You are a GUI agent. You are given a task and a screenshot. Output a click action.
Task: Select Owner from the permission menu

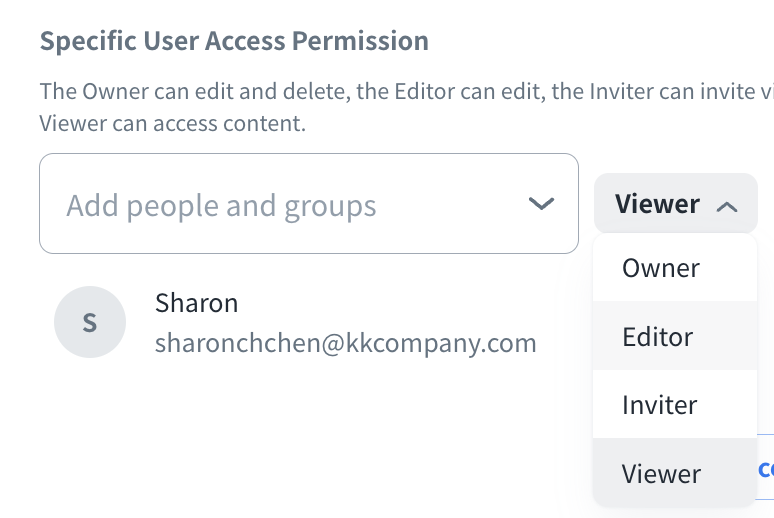pos(661,268)
